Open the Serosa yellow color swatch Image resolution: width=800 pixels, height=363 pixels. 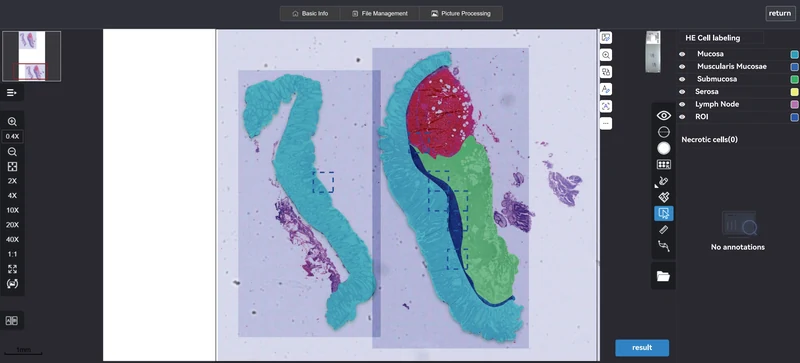(x=794, y=92)
